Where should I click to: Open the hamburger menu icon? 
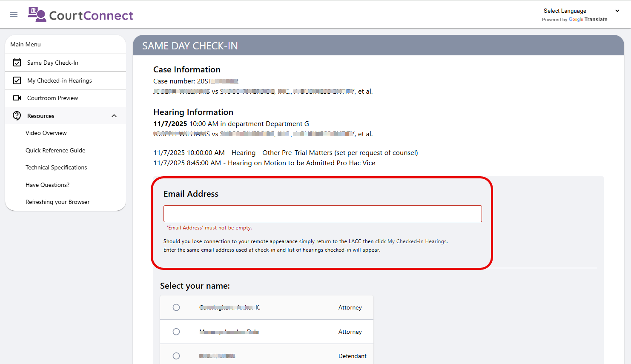click(14, 14)
